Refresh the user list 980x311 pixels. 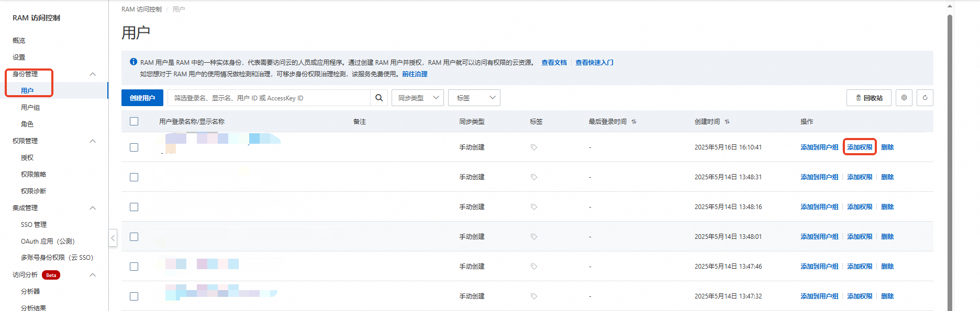(925, 98)
